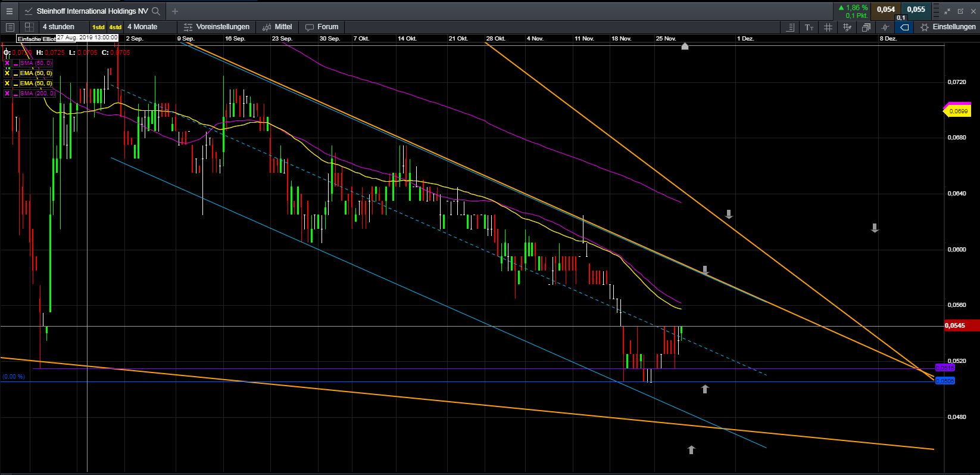Screen dimensions: 980x475
Task: Open the Einstellungen chart settings
Action: 948,27
